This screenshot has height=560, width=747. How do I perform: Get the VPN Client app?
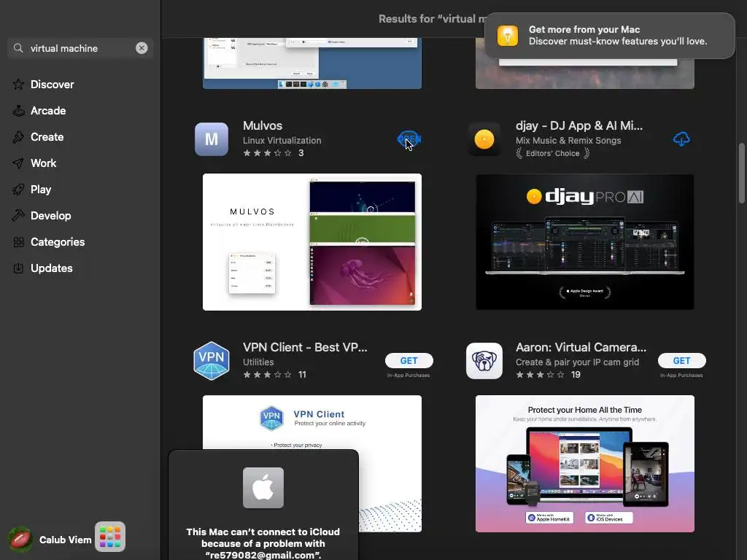point(409,360)
